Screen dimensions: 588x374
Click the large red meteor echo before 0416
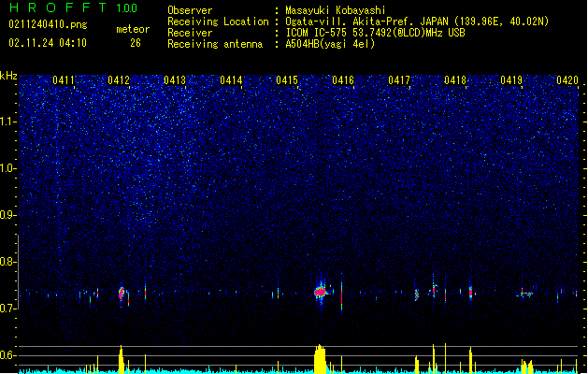coord(321,292)
